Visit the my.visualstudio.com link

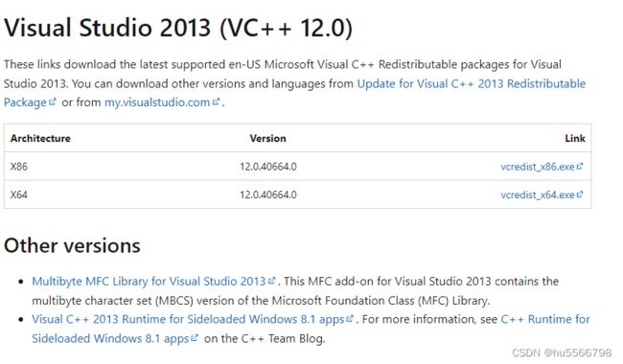coord(157,102)
